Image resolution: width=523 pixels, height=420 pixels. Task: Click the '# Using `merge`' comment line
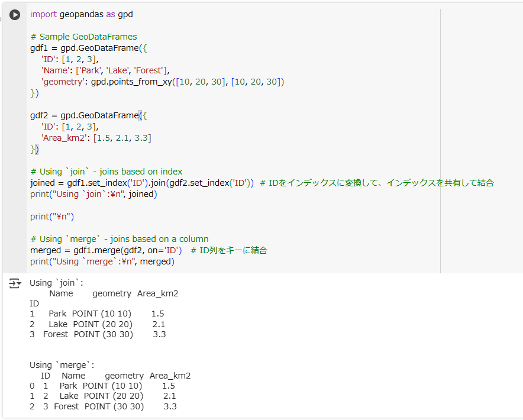tap(119, 239)
